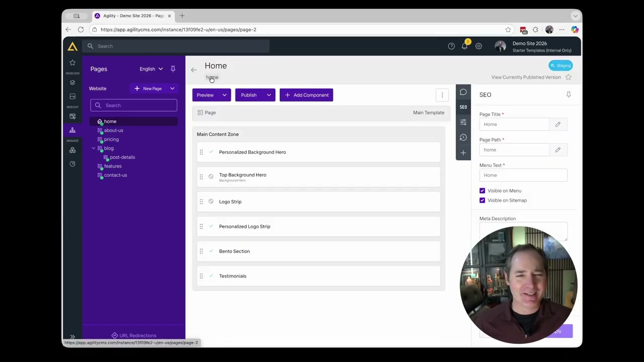Select the SEO tab in right rail
This screenshot has height=362, width=644.
point(463,107)
